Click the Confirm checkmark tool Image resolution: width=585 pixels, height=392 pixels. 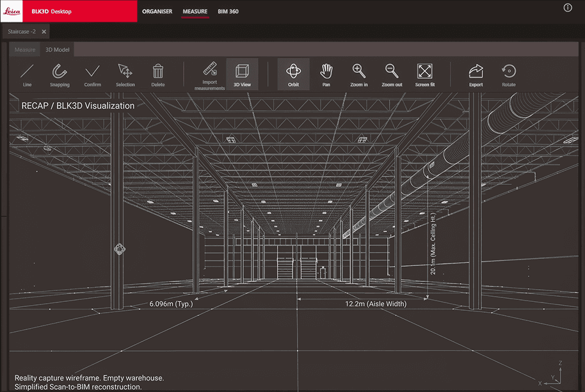tap(92, 75)
